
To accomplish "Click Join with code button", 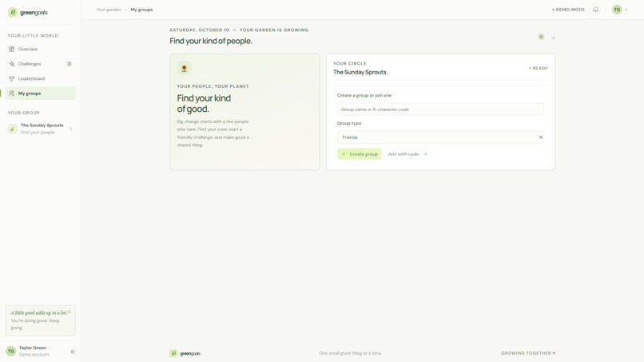I will 407,154.
